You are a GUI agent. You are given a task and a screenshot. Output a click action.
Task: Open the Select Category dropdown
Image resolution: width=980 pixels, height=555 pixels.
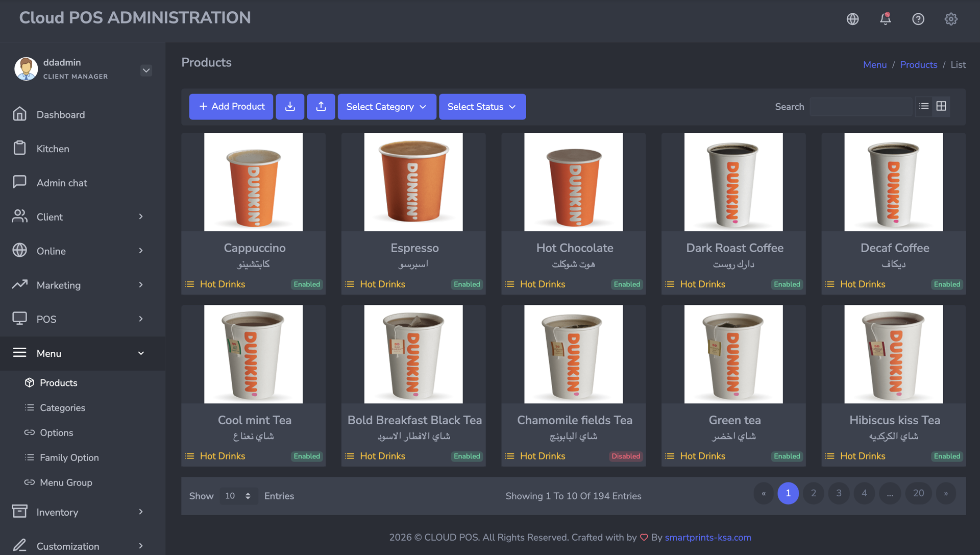pyautogui.click(x=387, y=107)
